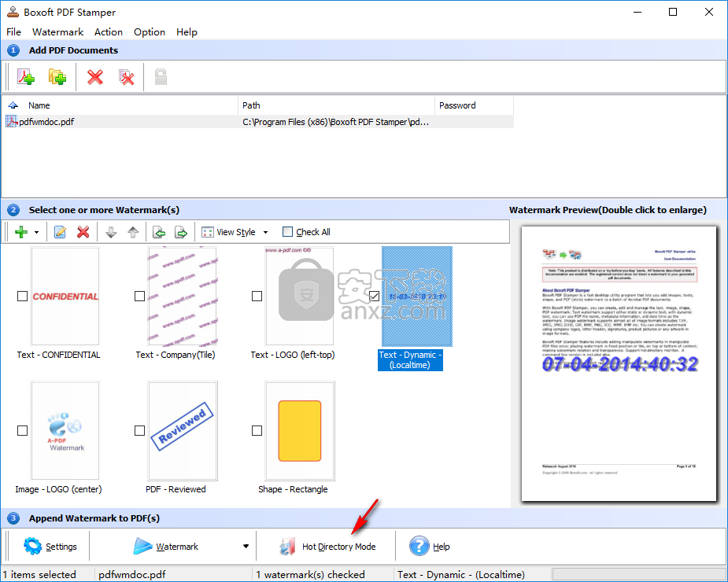Click '1 items selected' in status bar

click(39, 575)
